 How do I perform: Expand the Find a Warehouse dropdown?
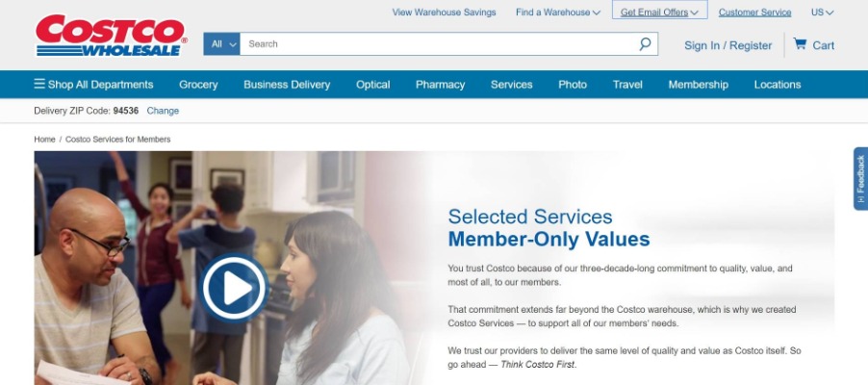(558, 13)
